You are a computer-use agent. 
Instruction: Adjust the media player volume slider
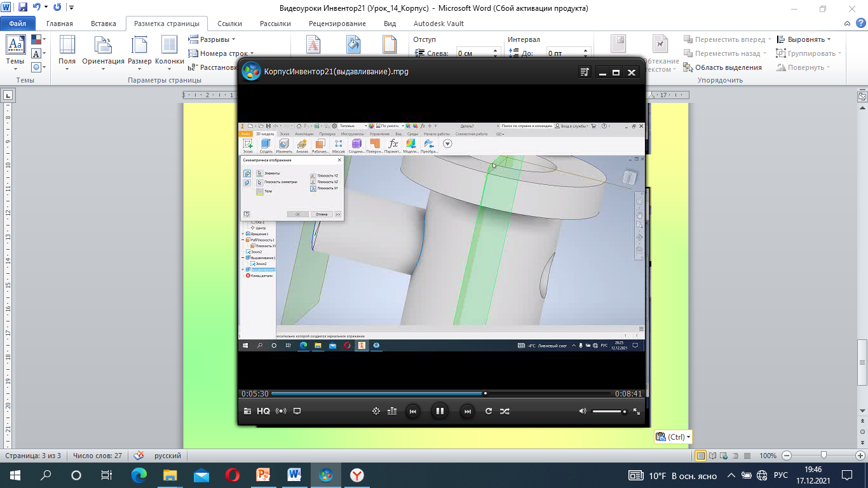609,412
